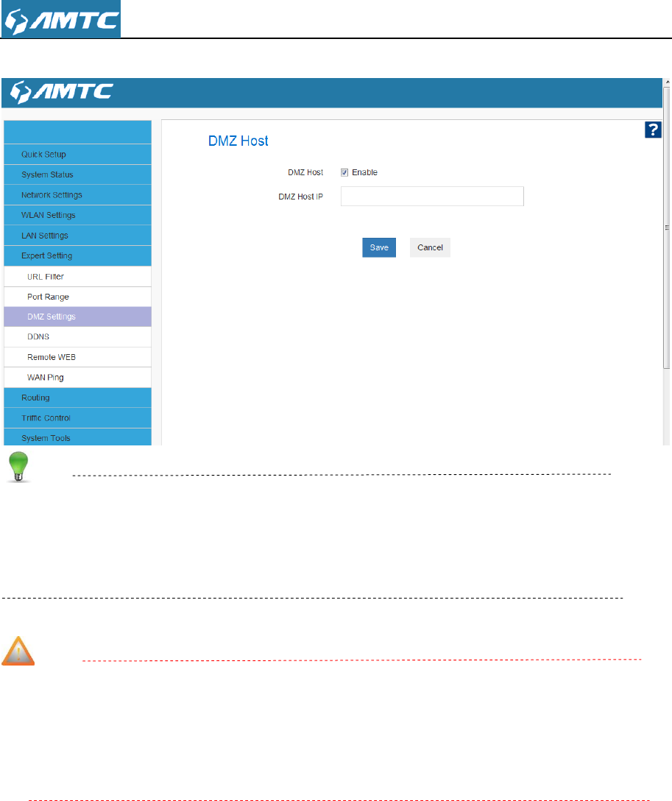Select DMZ Settings submenu item
Viewport: 672px width, 801px height.
pyautogui.click(x=77, y=317)
